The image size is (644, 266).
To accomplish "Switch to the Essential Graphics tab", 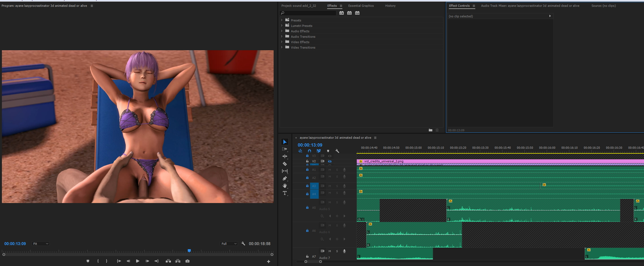I will coord(361,6).
